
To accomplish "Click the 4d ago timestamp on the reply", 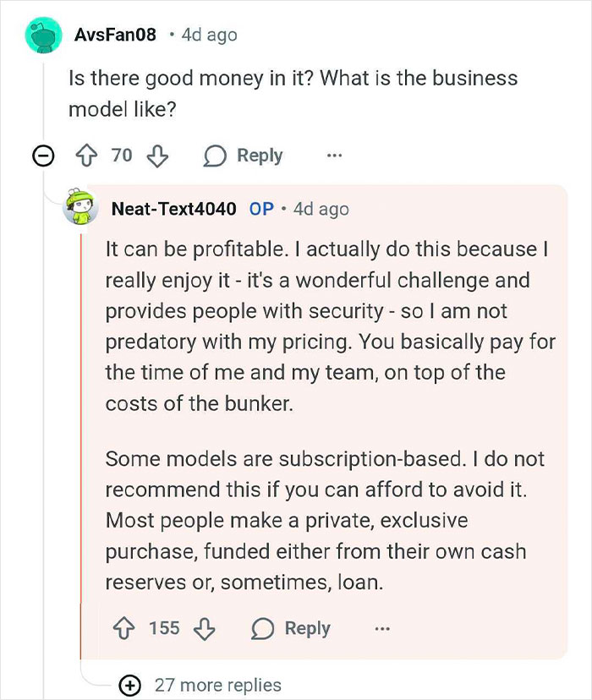I will click(323, 209).
